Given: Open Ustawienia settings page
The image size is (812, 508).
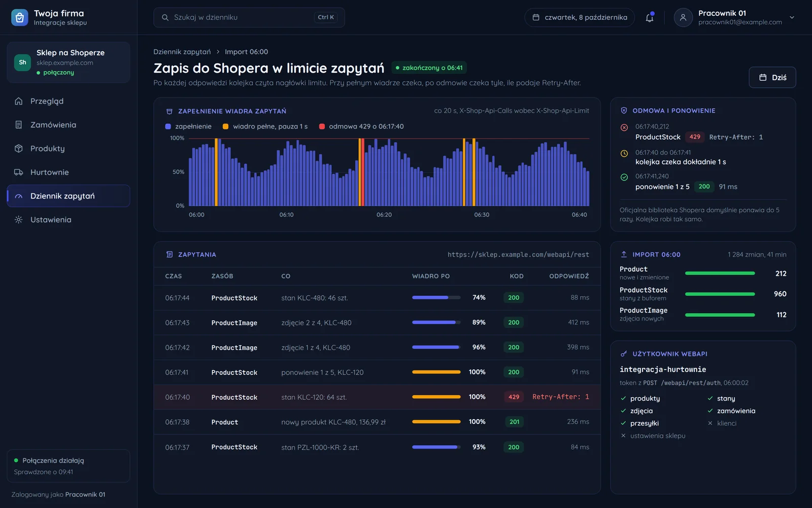Looking at the screenshot, I should (x=69, y=219).
